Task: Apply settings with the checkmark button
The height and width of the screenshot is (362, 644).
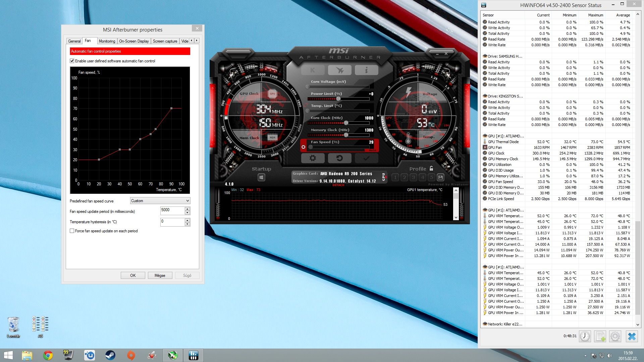Action: pos(366,158)
